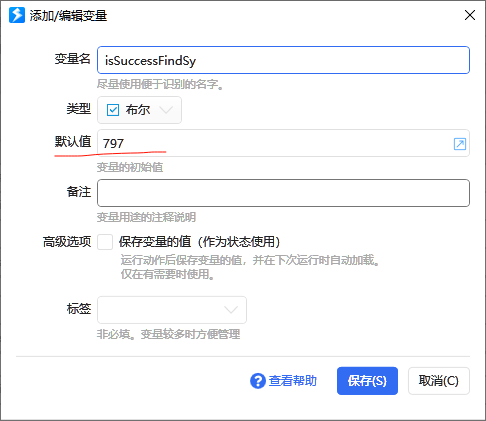Click the blue checkmark type icon before 布尔
Screen dimensions: 486x421
pyautogui.click(x=113, y=110)
